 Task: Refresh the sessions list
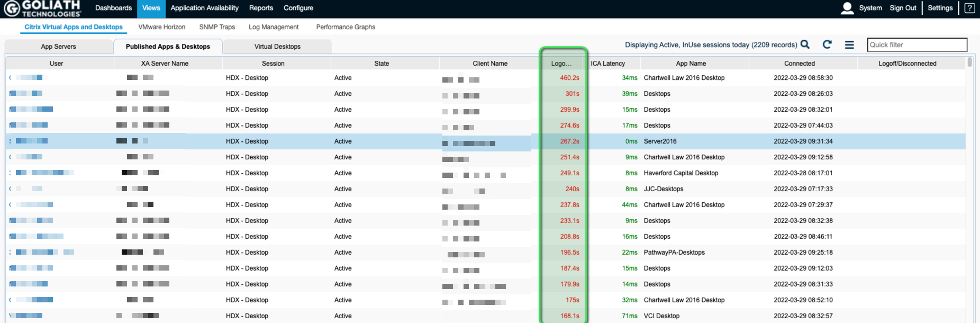tap(827, 44)
